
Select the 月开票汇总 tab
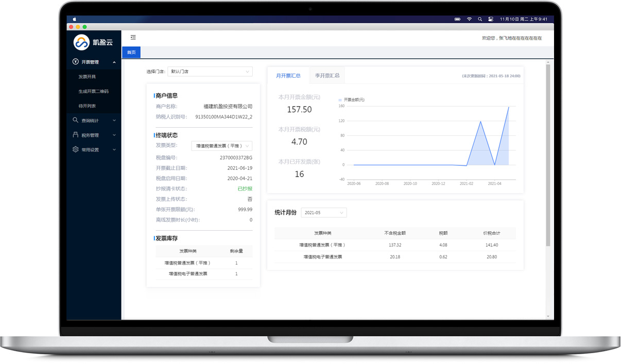click(x=288, y=76)
